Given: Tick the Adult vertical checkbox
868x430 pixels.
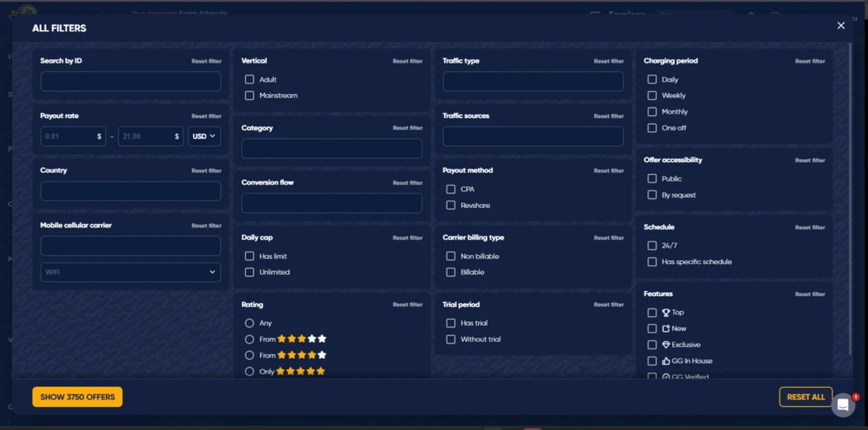Looking at the screenshot, I should [250, 79].
